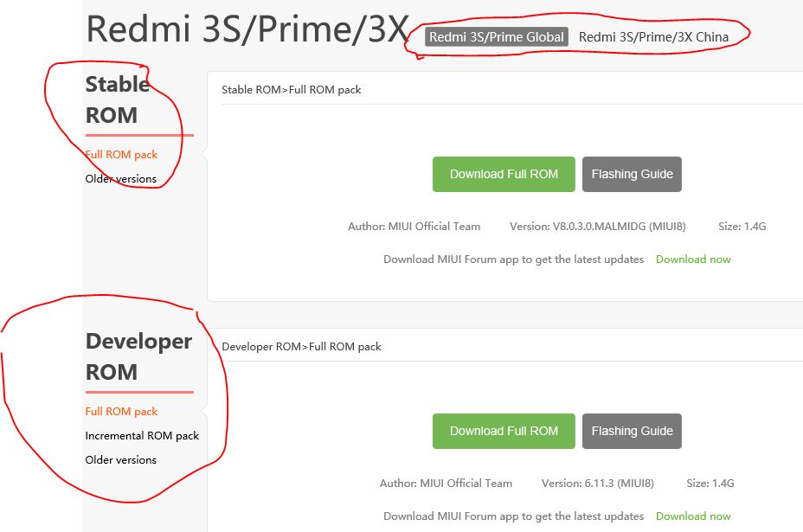
Task: Download Full ROM for Developer ROM
Action: (x=504, y=431)
